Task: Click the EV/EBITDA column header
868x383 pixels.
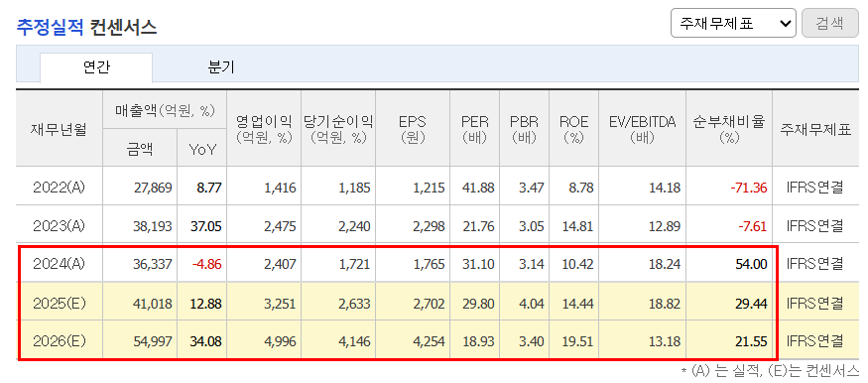Action: coord(642,130)
